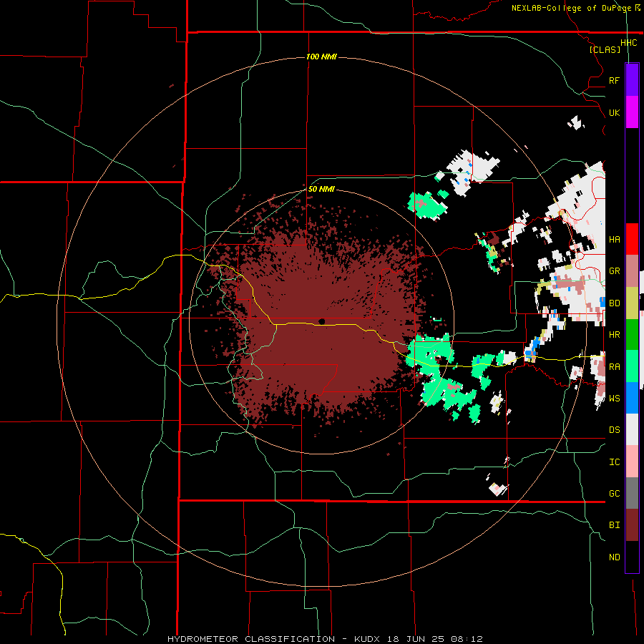
Task: Click the '100 NMI' range ring label
Action: pos(321,57)
